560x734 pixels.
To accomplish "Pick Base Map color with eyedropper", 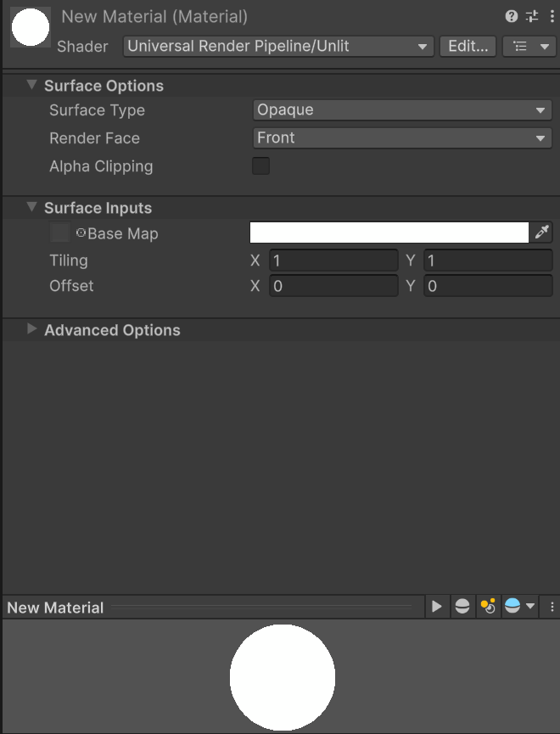I will [541, 233].
